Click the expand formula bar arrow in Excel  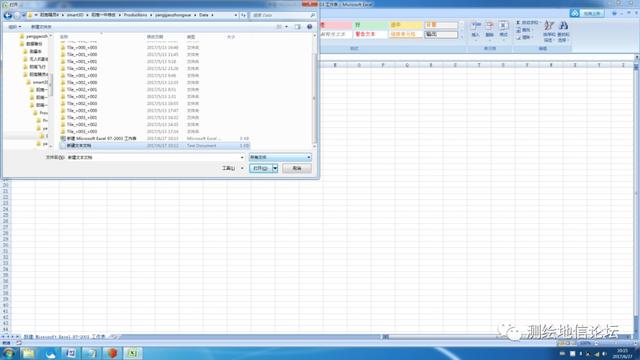point(637,58)
